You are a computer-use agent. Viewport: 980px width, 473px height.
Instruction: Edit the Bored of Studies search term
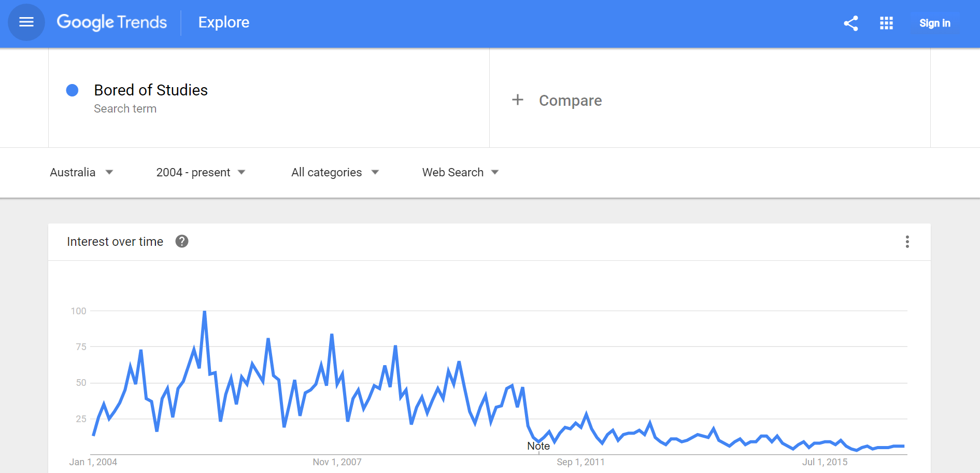click(x=151, y=90)
